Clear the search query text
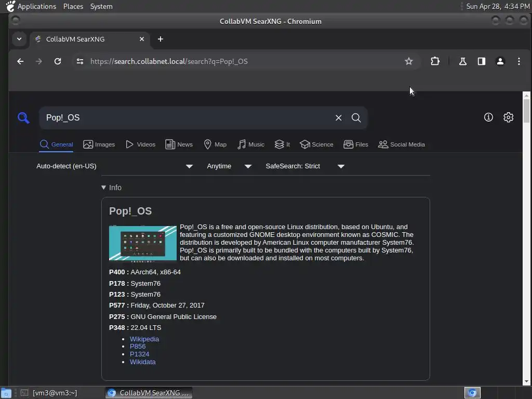Viewport: 532px width, 399px height. coord(338,118)
